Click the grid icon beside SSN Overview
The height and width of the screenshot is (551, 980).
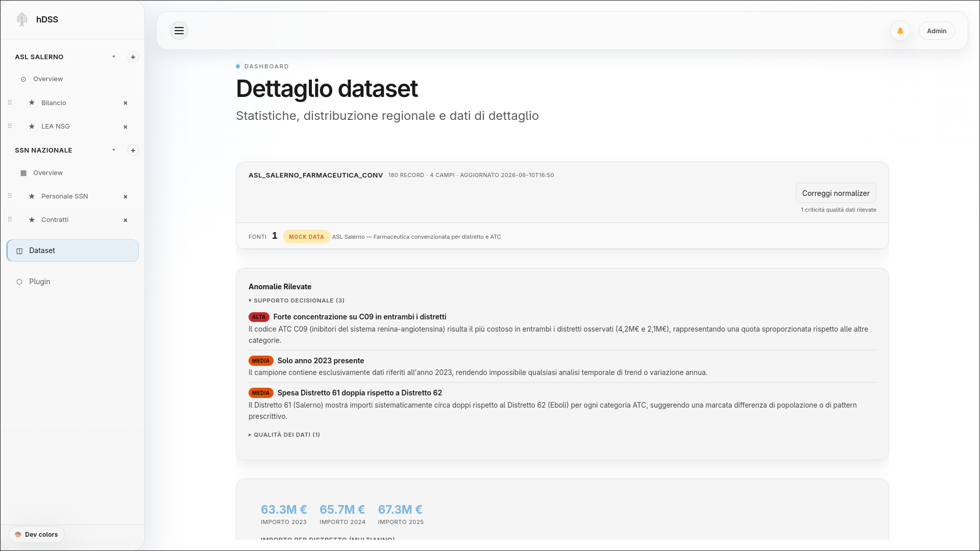tap(23, 173)
